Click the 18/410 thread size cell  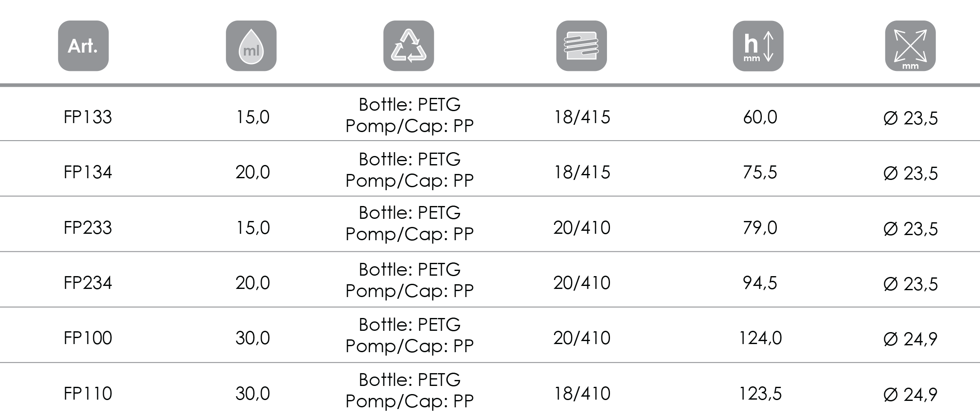pyautogui.click(x=582, y=393)
